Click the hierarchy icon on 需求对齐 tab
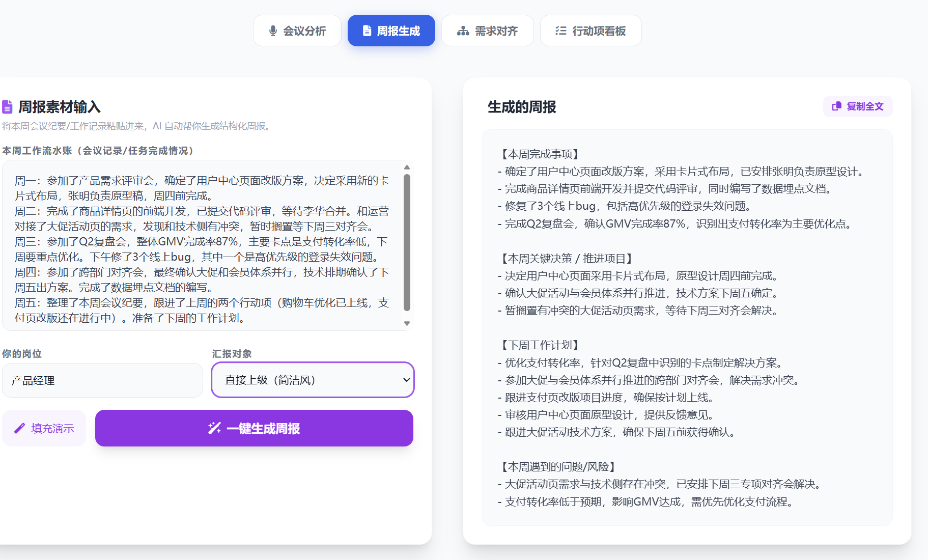The height and width of the screenshot is (560, 928). 463,31
